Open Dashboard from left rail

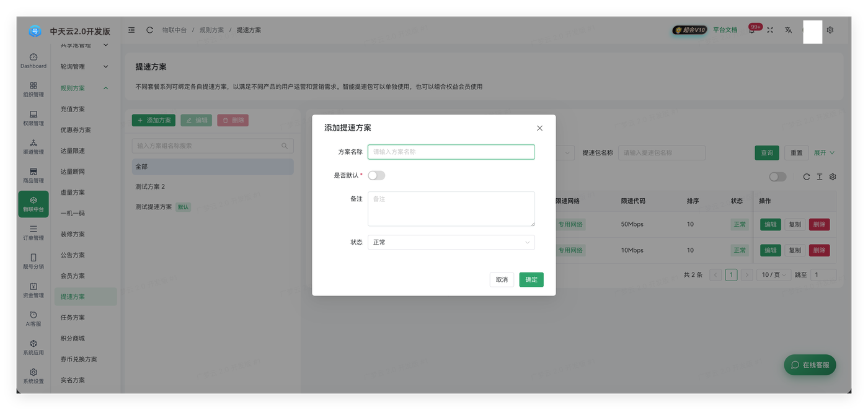(x=33, y=61)
